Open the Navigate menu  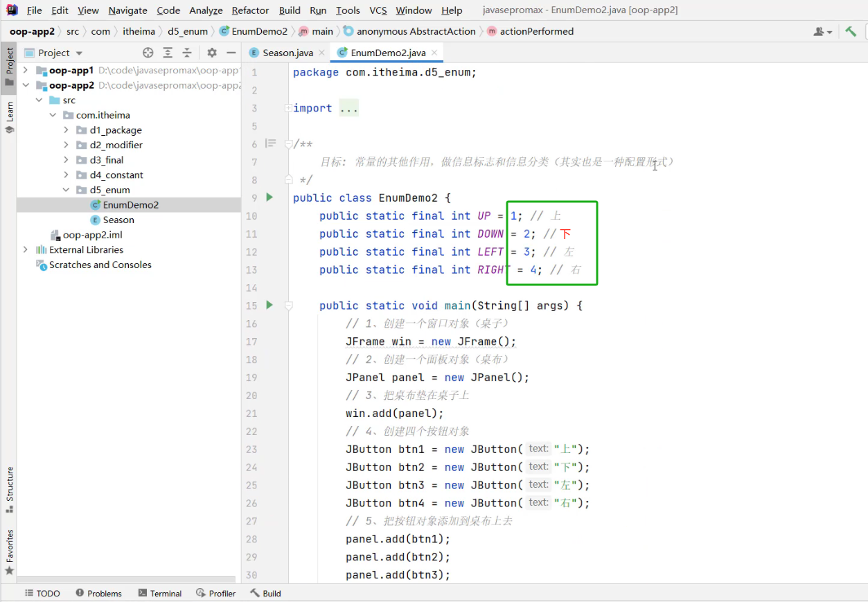pos(127,10)
